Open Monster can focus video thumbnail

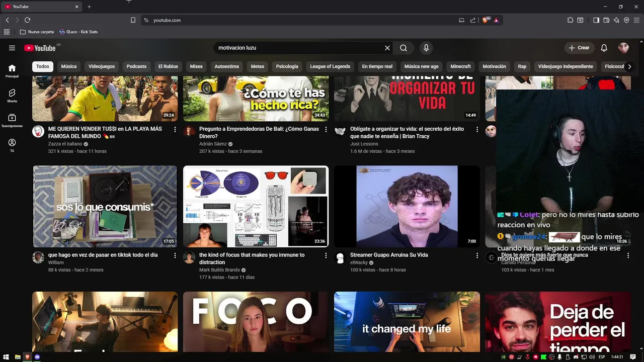[x=256, y=206]
